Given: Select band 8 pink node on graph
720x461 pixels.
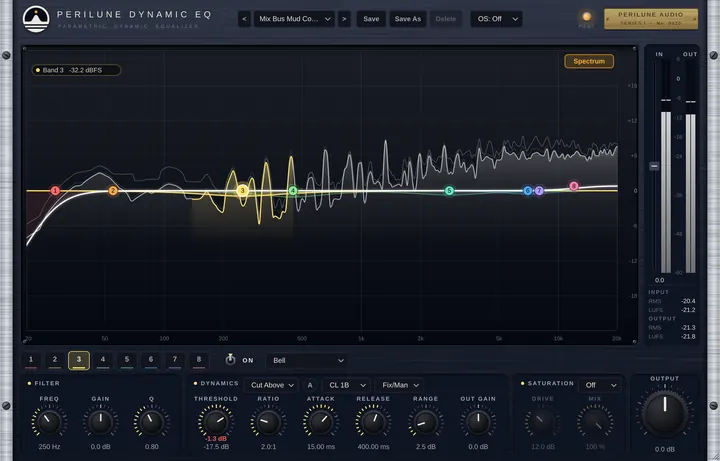Looking at the screenshot, I should coord(574,186).
